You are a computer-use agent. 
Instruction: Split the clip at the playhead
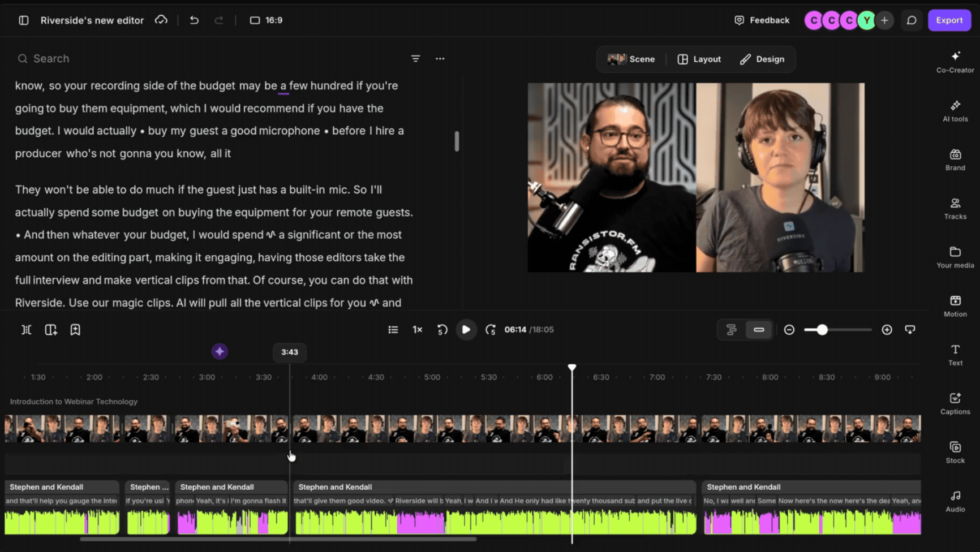point(27,330)
